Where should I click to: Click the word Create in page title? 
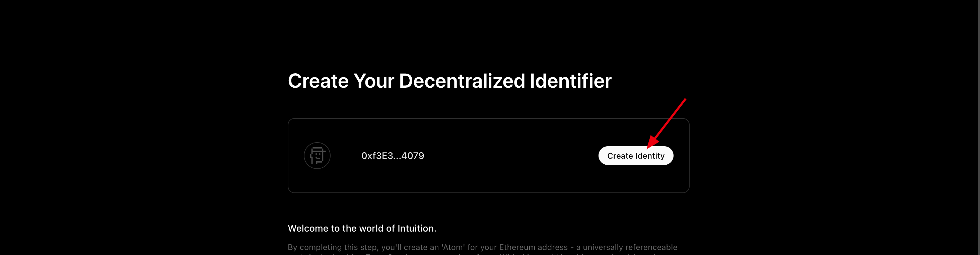(x=318, y=81)
